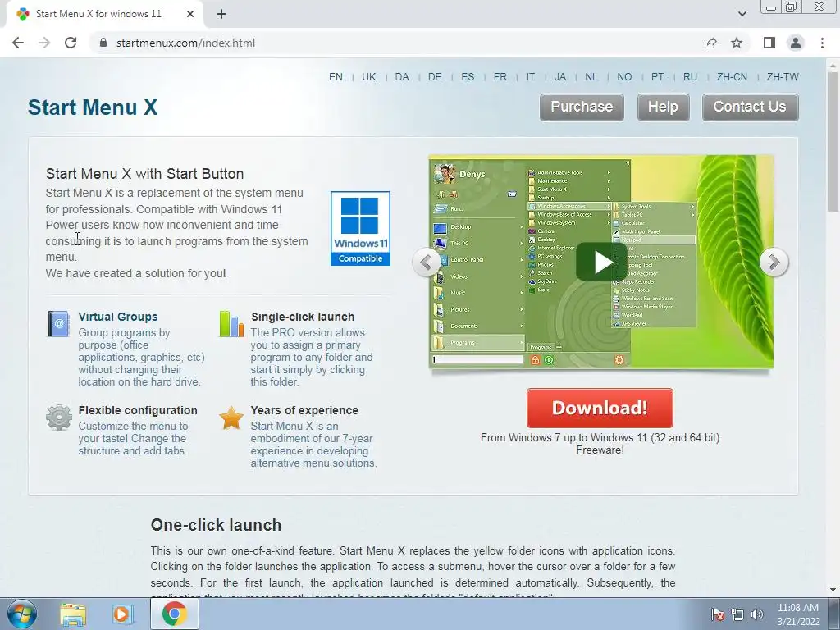Switch language to DA
Image resolution: width=840 pixels, height=630 pixels.
pos(402,76)
